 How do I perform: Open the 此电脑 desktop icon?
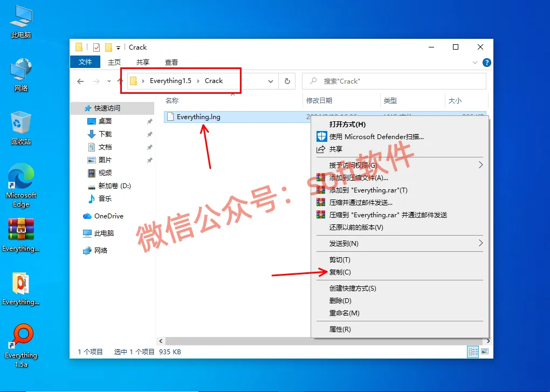pyautogui.click(x=21, y=22)
